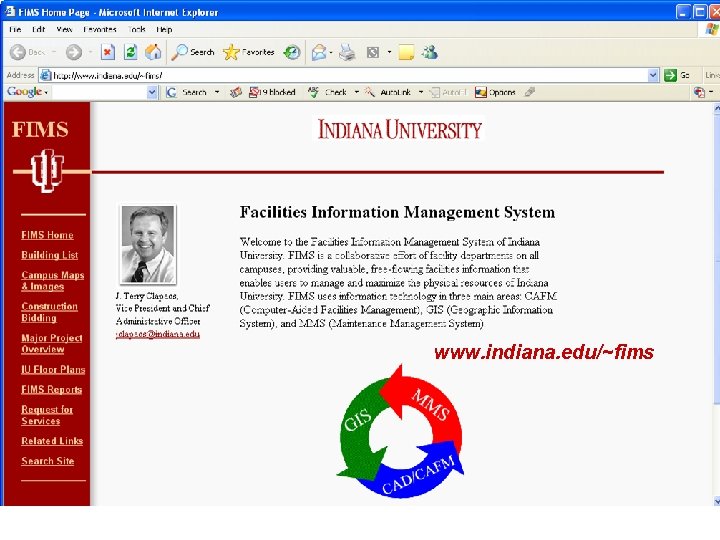
Task: Click the address bar URL field
Action: click(349, 75)
